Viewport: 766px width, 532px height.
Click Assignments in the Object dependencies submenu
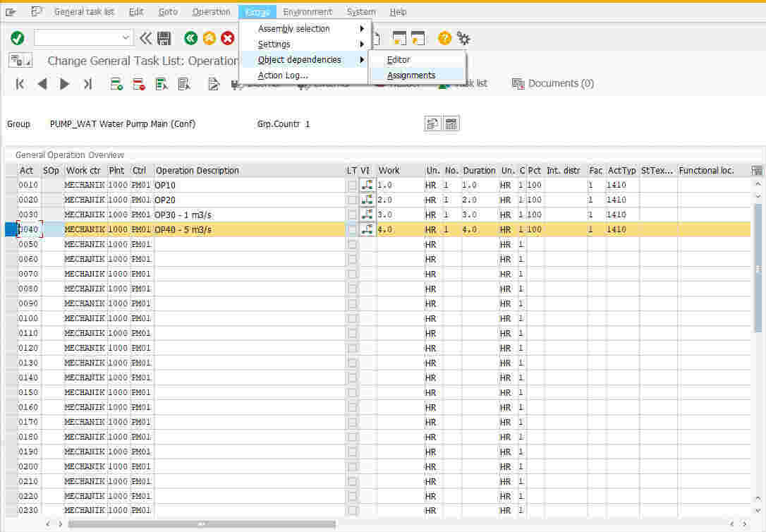[x=411, y=75]
